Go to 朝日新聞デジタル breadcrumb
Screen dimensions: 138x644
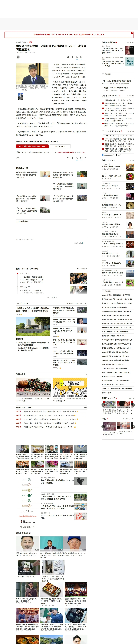click(21, 42)
